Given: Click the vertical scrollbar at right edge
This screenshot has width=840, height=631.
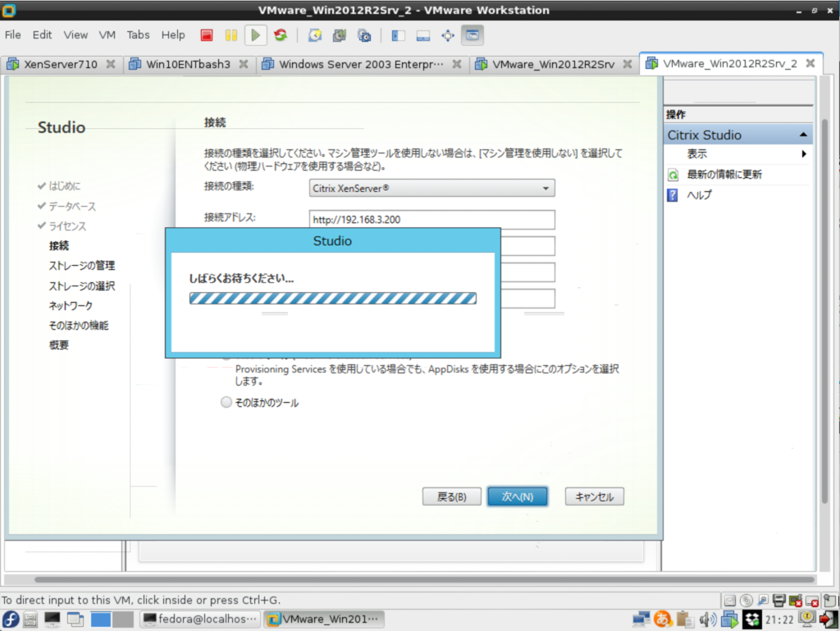Looking at the screenshot, I should pyautogui.click(x=825, y=311).
